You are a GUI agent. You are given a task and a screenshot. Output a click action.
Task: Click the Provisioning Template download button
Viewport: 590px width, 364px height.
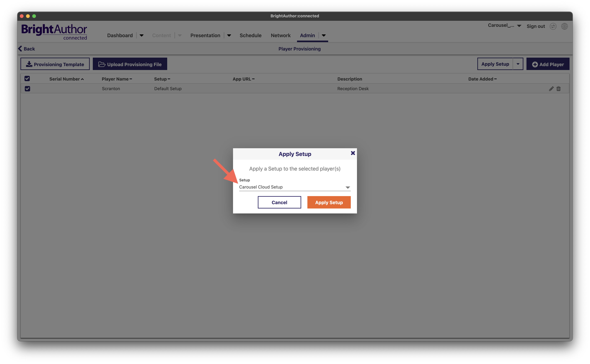tap(55, 64)
